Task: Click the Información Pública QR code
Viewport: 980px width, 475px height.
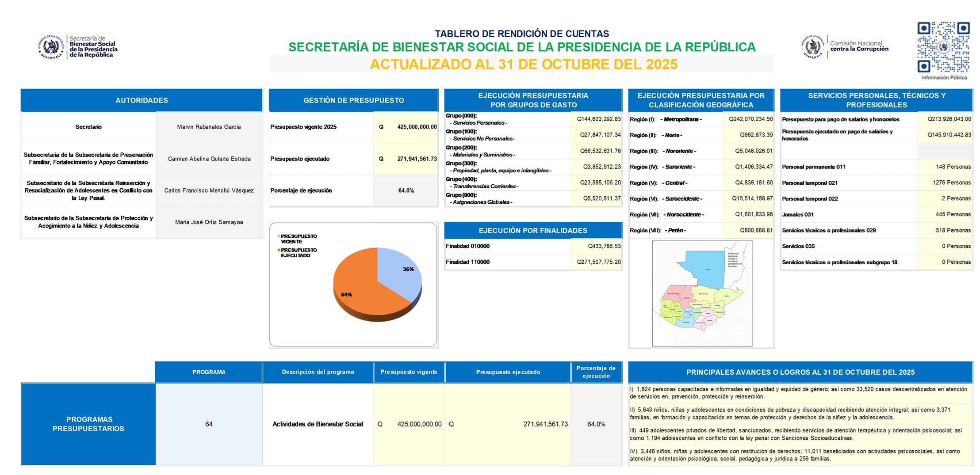Action: (x=943, y=47)
